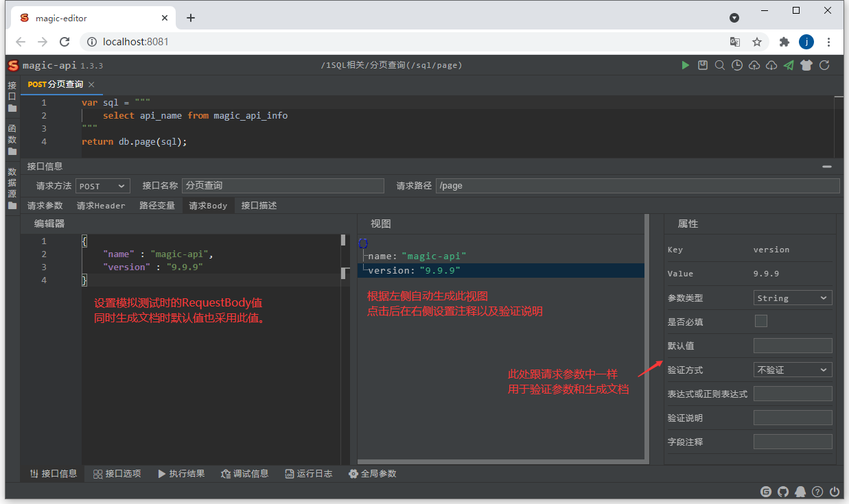
Task: Run the API with the green play icon
Action: pyautogui.click(x=685, y=65)
